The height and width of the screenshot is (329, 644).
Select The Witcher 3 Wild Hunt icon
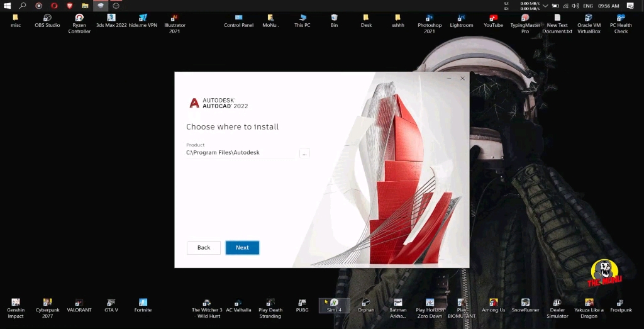point(207,308)
